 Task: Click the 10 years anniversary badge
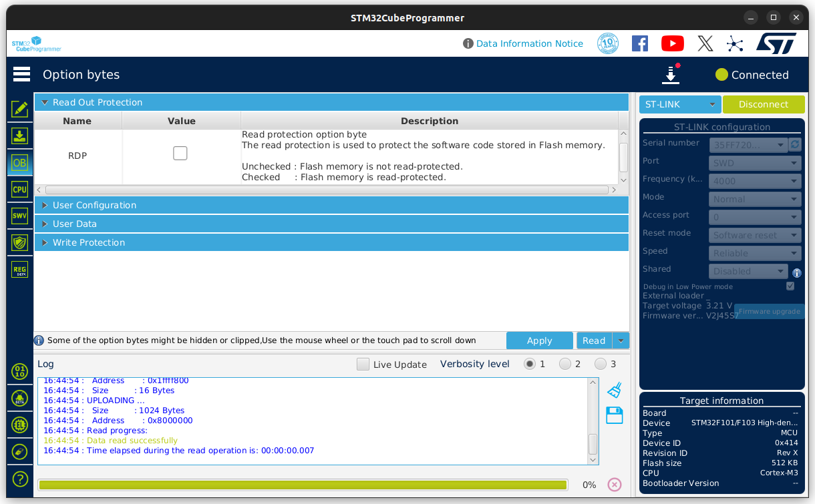[608, 43]
